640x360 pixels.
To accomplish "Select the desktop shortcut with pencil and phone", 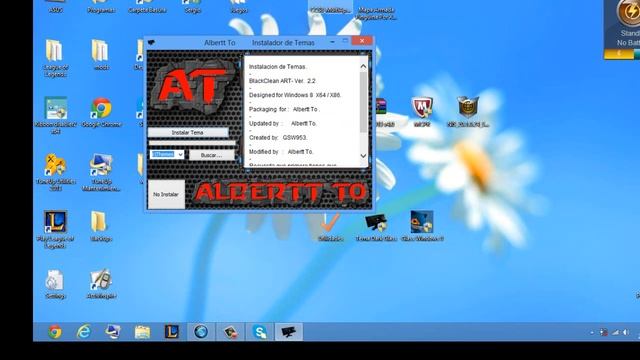I will pyautogui.click(x=101, y=284).
